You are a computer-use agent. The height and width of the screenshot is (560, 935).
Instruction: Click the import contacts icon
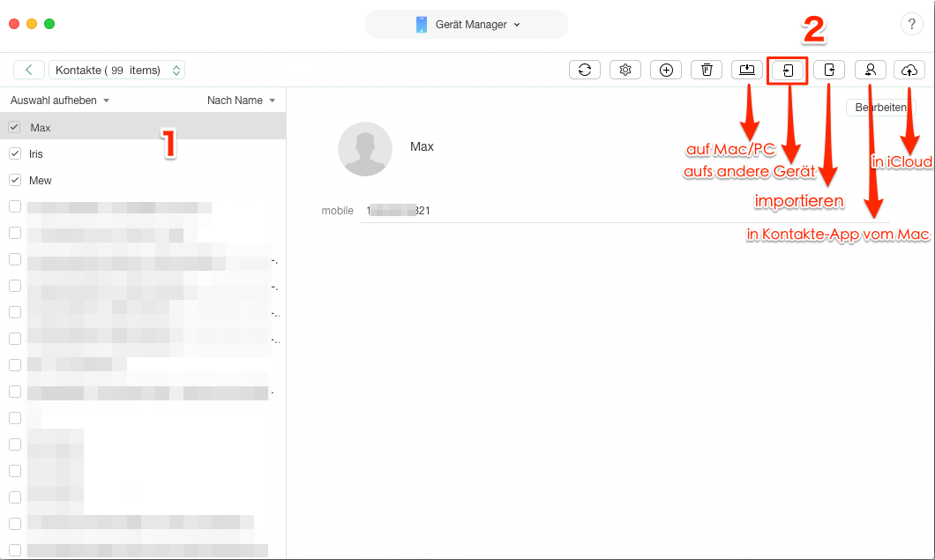coord(829,71)
